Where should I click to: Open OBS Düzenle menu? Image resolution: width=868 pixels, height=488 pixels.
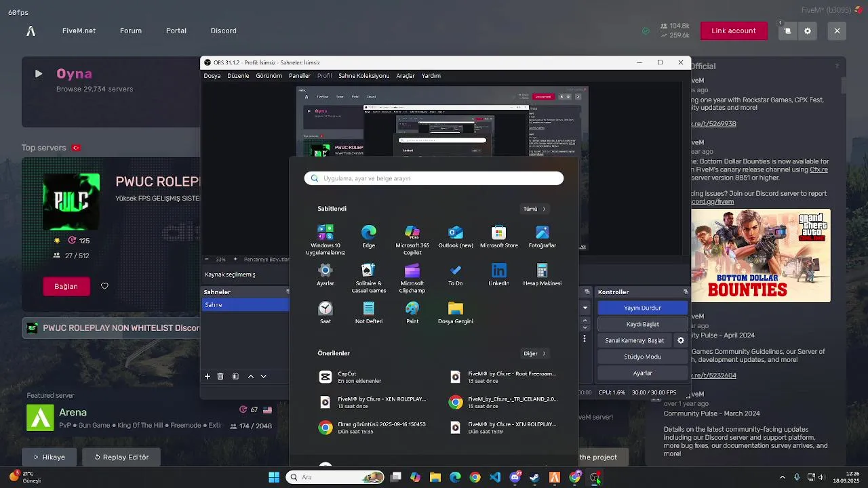238,76
